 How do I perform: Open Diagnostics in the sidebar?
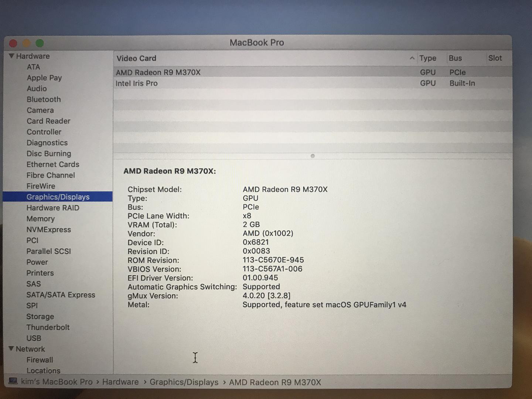click(x=47, y=143)
